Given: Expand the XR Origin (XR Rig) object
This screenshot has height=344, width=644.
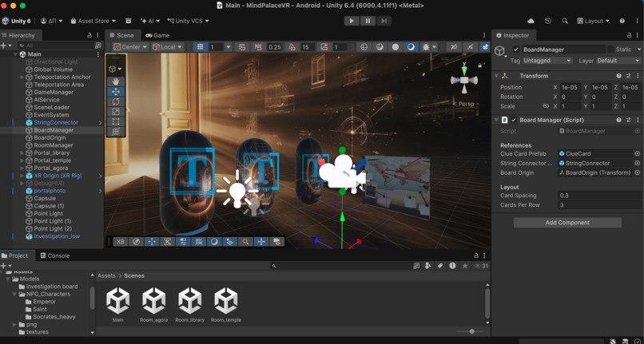Looking at the screenshot, I should (x=22, y=176).
